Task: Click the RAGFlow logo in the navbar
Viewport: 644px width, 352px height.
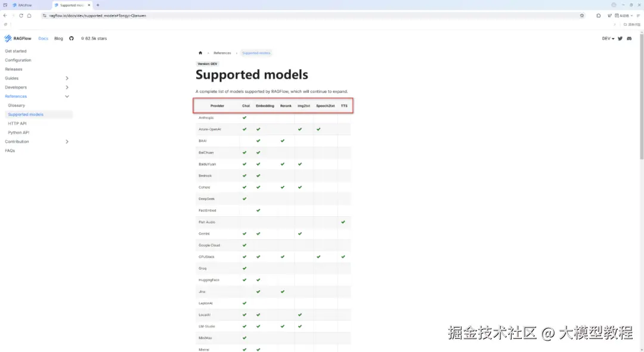Action: tap(18, 38)
